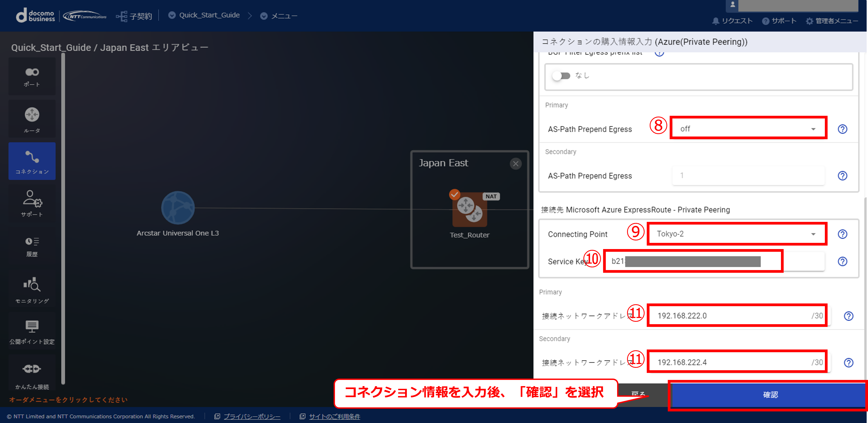Click the 確認 (confirm) button

(x=769, y=395)
